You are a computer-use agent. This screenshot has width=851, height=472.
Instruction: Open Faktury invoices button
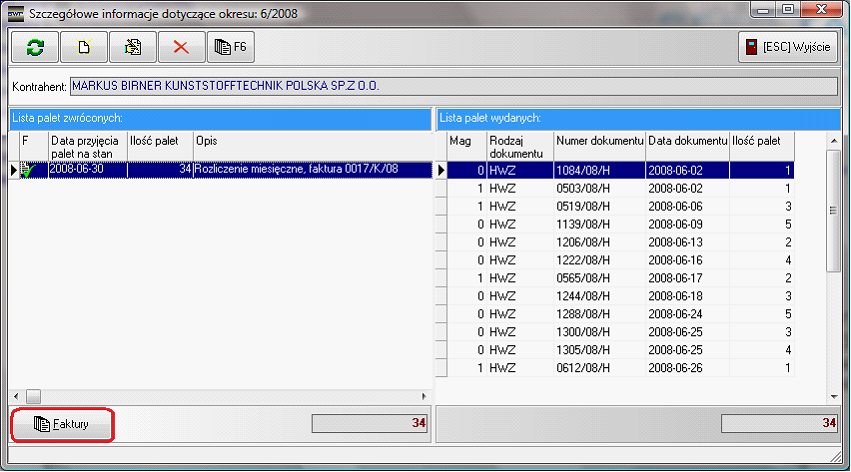pos(62,424)
